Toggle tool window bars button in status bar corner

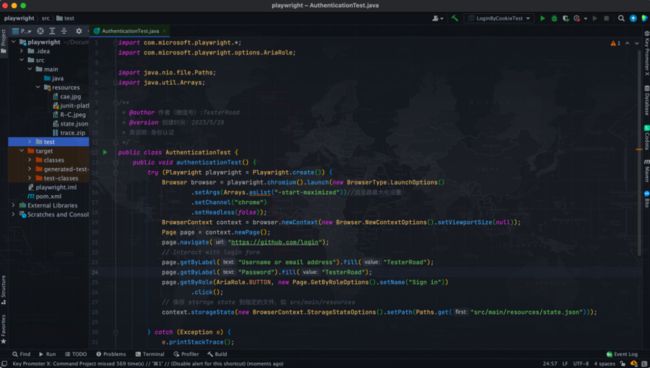point(4,364)
